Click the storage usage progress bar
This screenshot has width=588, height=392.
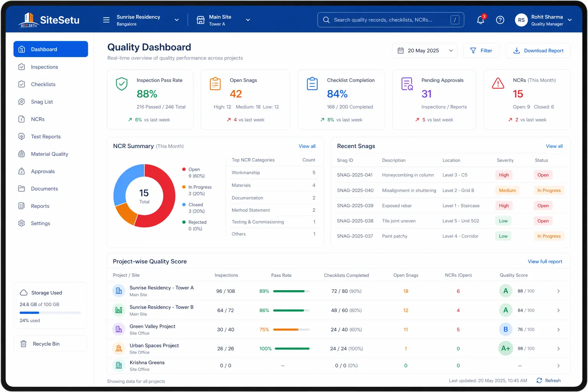(50, 313)
